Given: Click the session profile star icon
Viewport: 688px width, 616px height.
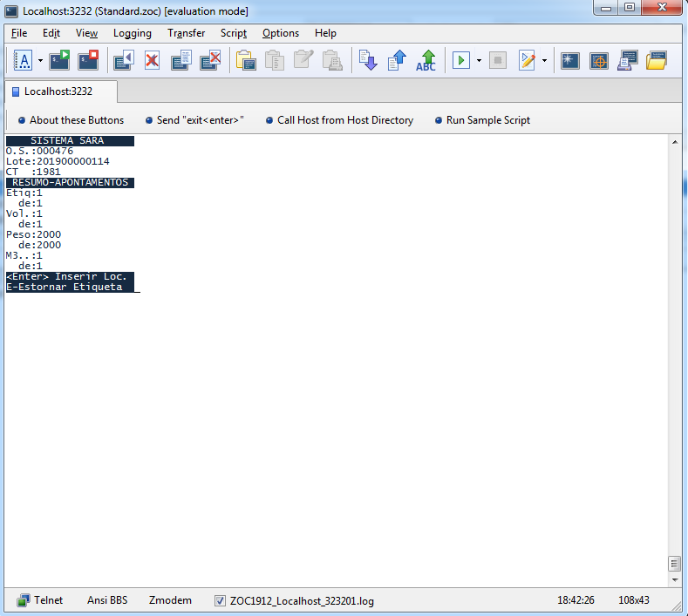Looking at the screenshot, I should coord(570,60).
